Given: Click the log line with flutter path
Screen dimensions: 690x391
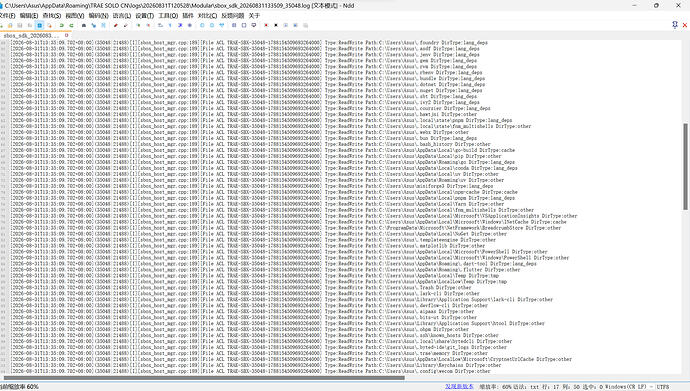Looking at the screenshot, I should pyautogui.click(x=265, y=270).
